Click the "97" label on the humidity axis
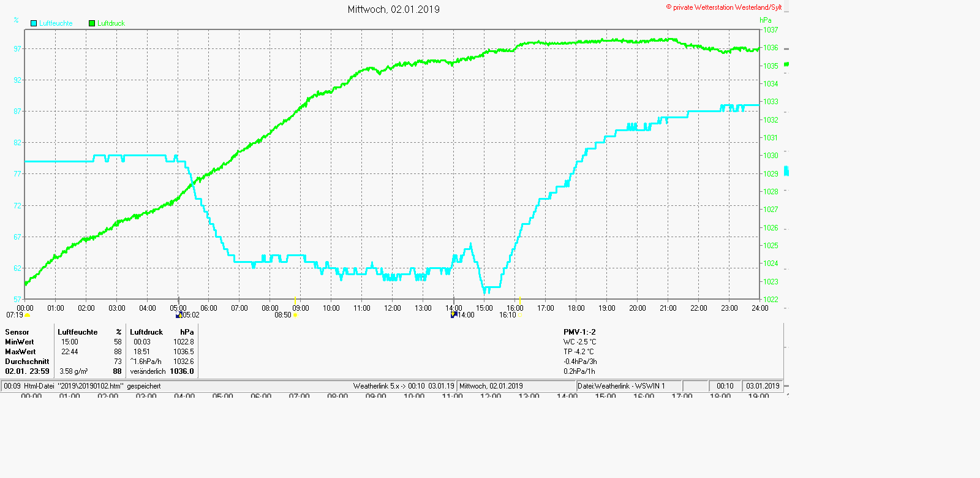The width and height of the screenshot is (980, 478). (17, 48)
